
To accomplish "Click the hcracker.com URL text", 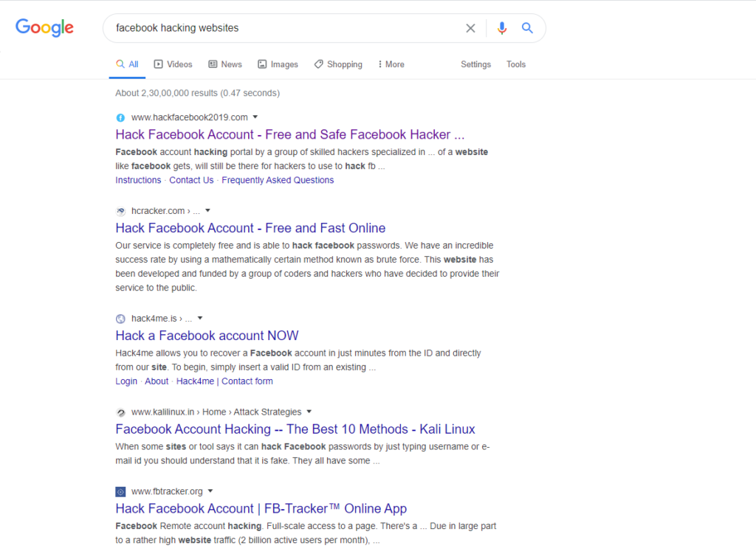I will coord(158,211).
